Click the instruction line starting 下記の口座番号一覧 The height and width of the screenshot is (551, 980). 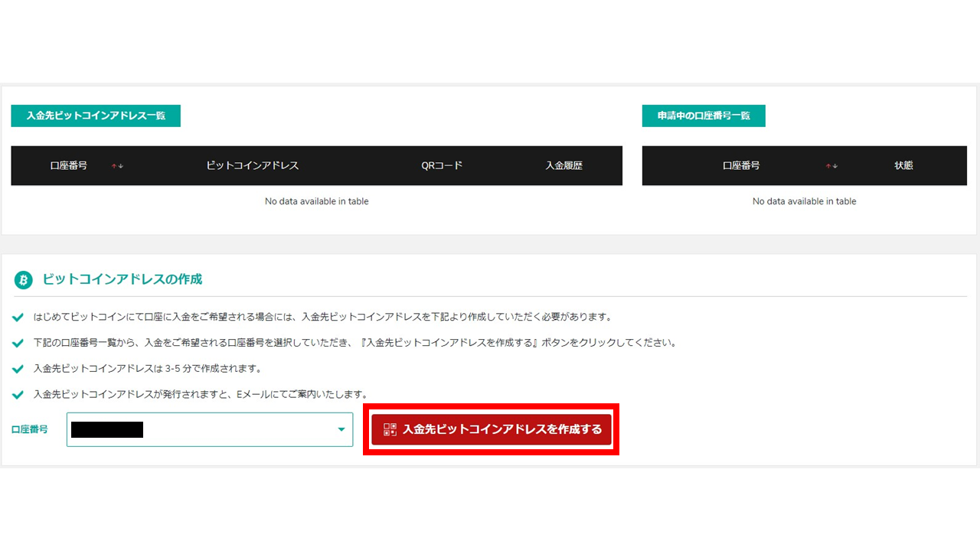point(355,342)
